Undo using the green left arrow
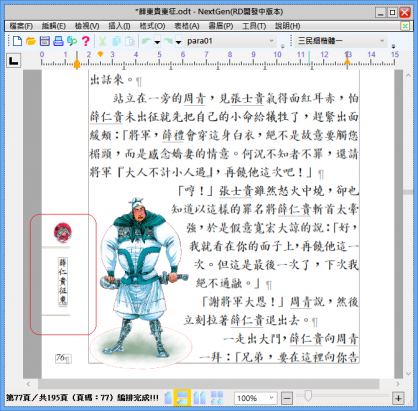Screen dimensions: 418x411 tap(146, 41)
